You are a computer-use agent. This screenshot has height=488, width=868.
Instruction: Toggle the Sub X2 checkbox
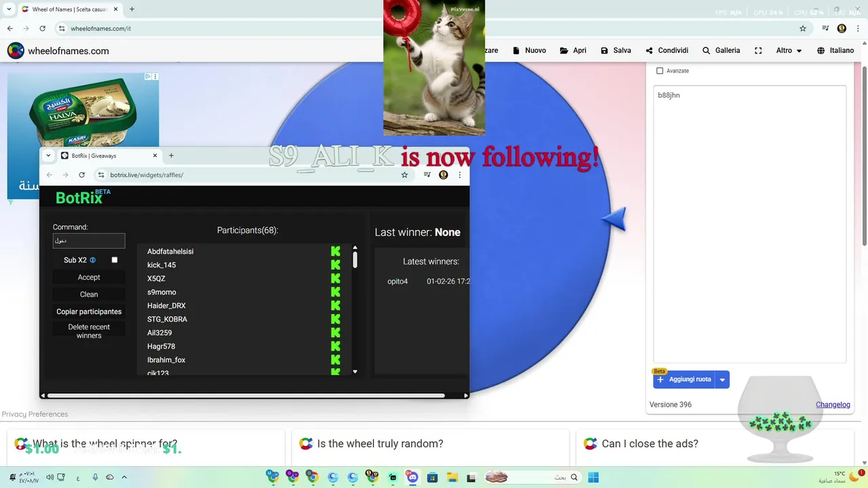(115, 260)
